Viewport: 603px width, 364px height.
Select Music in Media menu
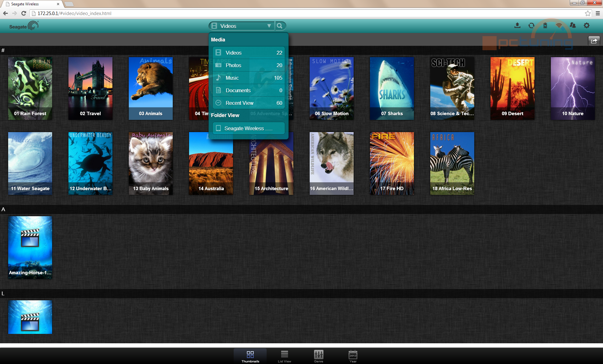tap(249, 78)
